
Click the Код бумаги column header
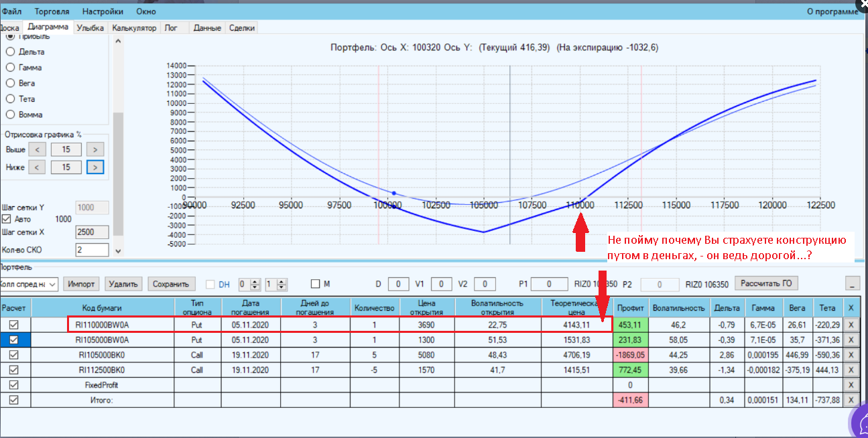(102, 307)
